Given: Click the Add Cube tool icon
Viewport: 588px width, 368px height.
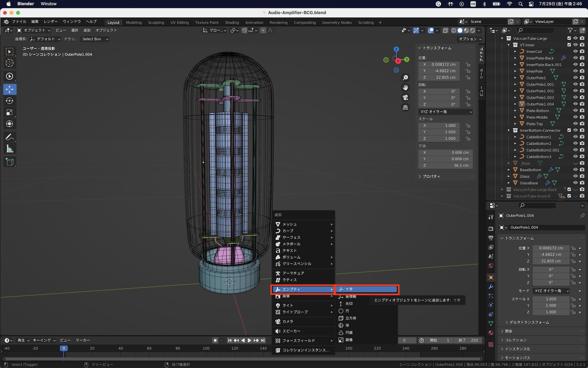Looking at the screenshot, I should coord(9,162).
